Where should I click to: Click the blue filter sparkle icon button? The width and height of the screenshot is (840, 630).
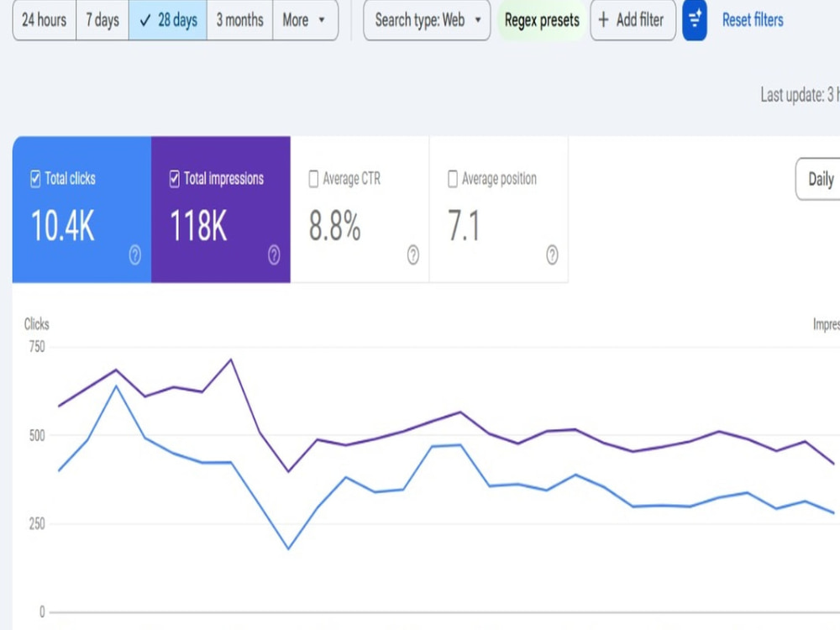(x=695, y=20)
